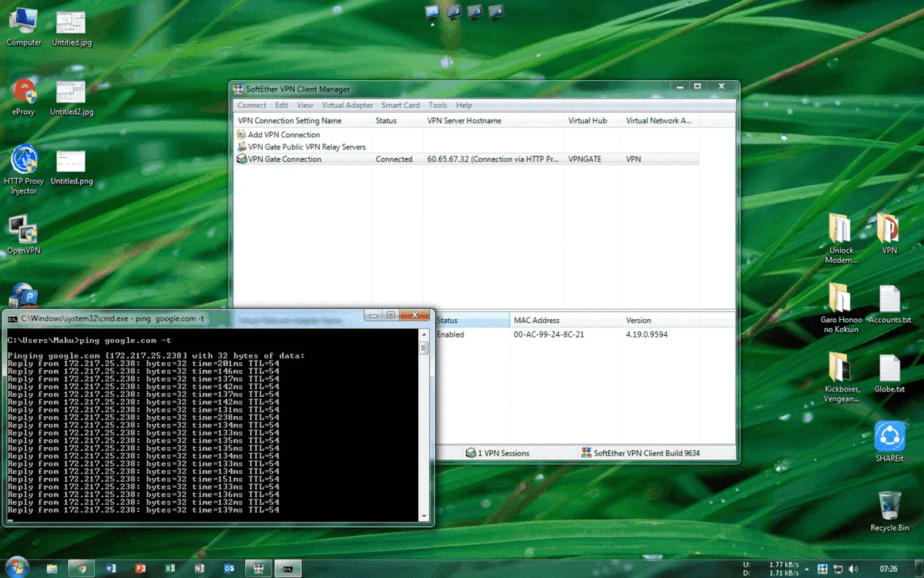Click SoftEther VPN Client Build 9634 text
Image resolution: width=924 pixels, height=578 pixels.
coord(647,453)
